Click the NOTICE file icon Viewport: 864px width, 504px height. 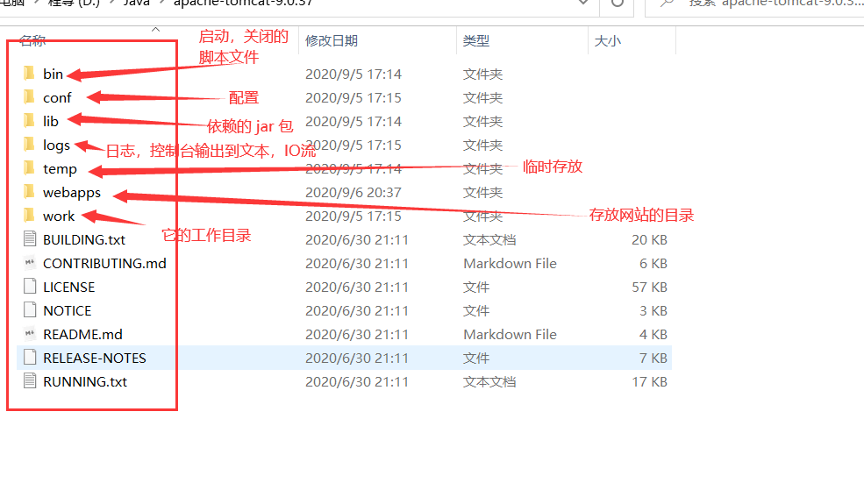tap(30, 310)
